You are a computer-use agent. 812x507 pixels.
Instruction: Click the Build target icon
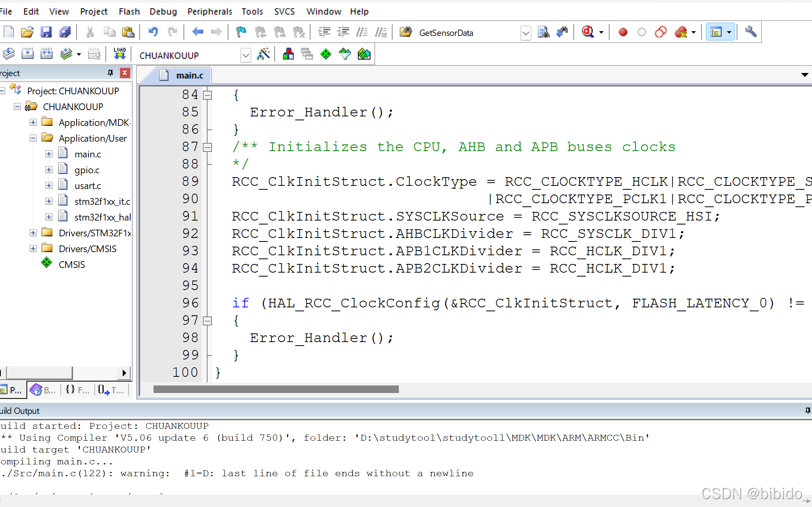point(27,54)
